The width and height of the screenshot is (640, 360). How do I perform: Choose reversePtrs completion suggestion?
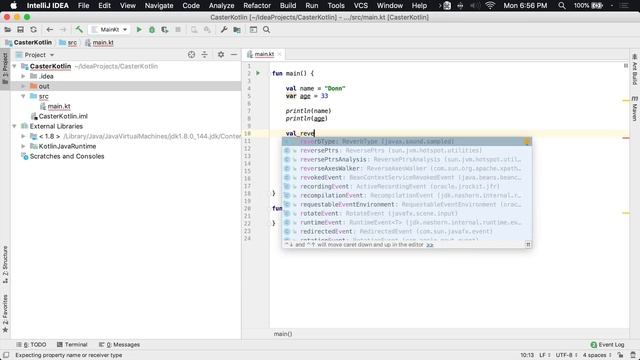[x=407, y=150]
